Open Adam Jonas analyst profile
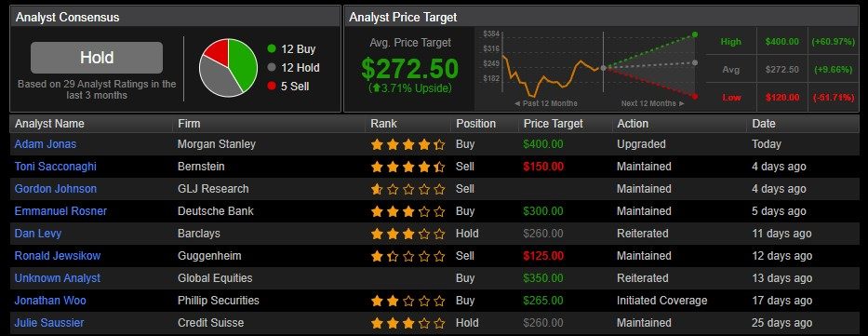Image resolution: width=868 pixels, height=336 pixels. [x=46, y=144]
